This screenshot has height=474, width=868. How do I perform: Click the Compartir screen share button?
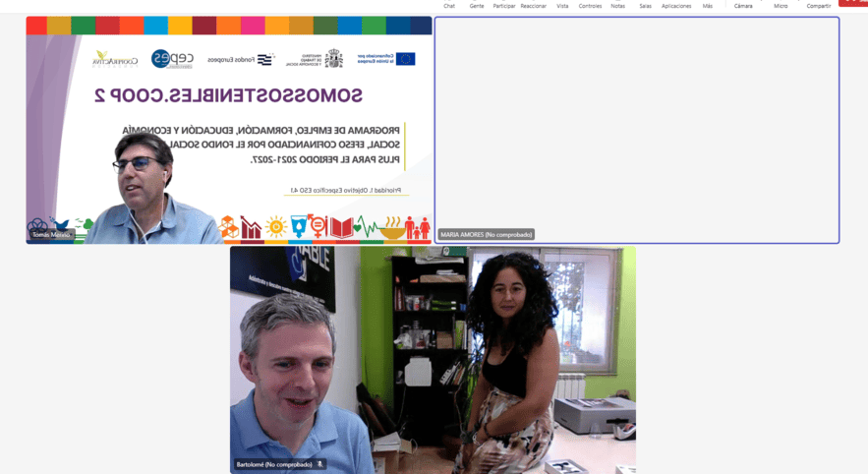click(x=818, y=5)
